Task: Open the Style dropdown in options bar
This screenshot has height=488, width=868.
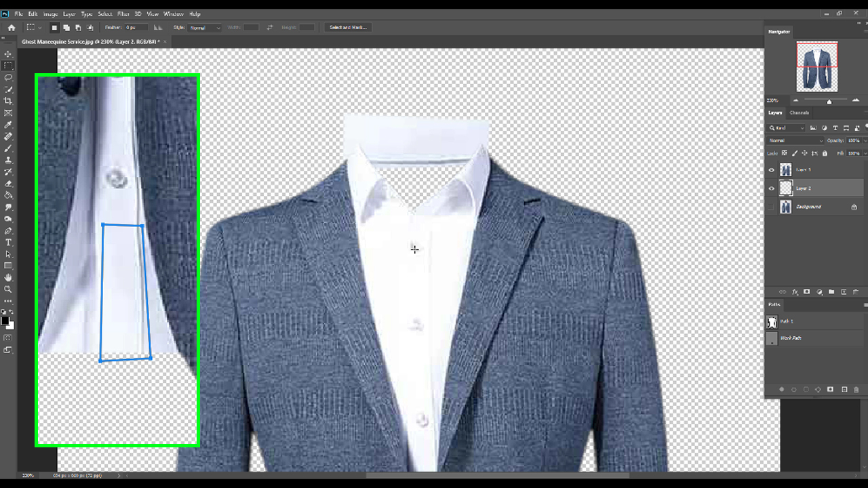Action: pyautogui.click(x=205, y=28)
